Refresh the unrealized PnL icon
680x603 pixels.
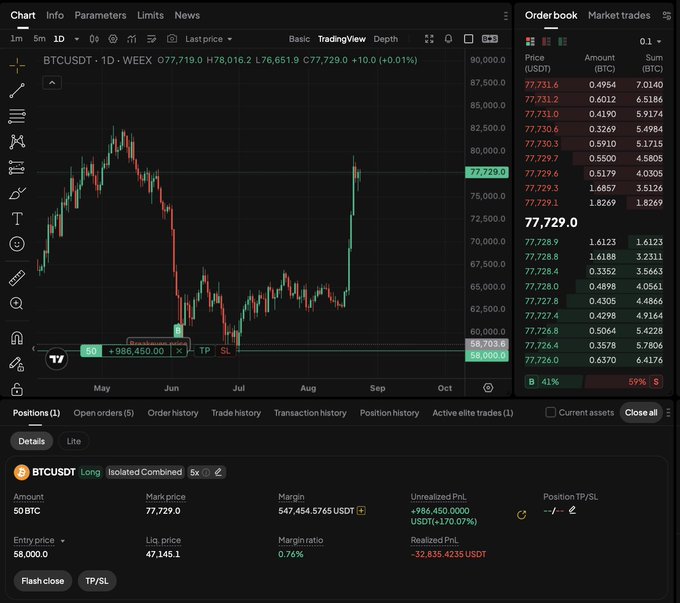[521, 515]
